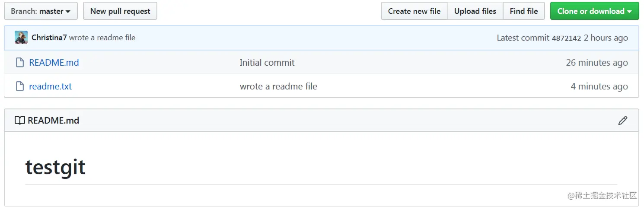Open commit hash 4872142

pos(566,38)
